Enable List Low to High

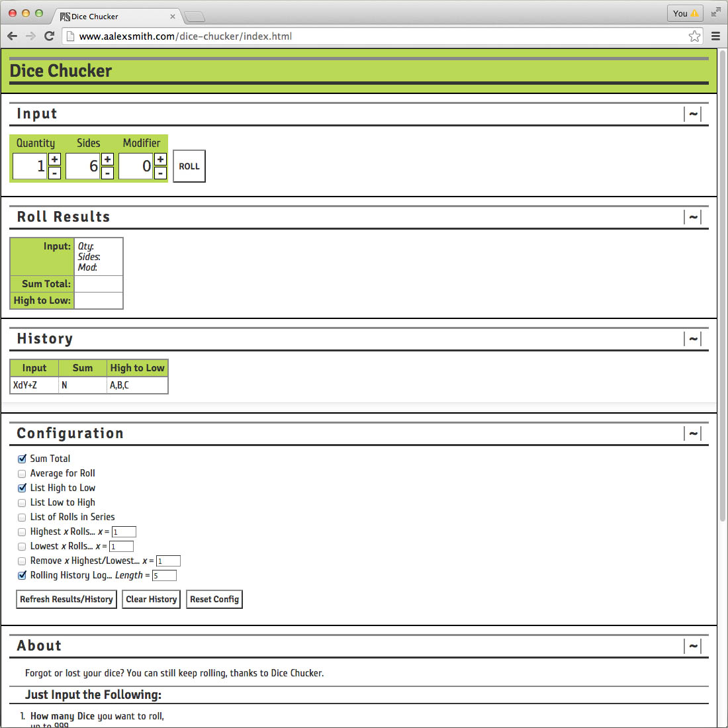tap(22, 503)
